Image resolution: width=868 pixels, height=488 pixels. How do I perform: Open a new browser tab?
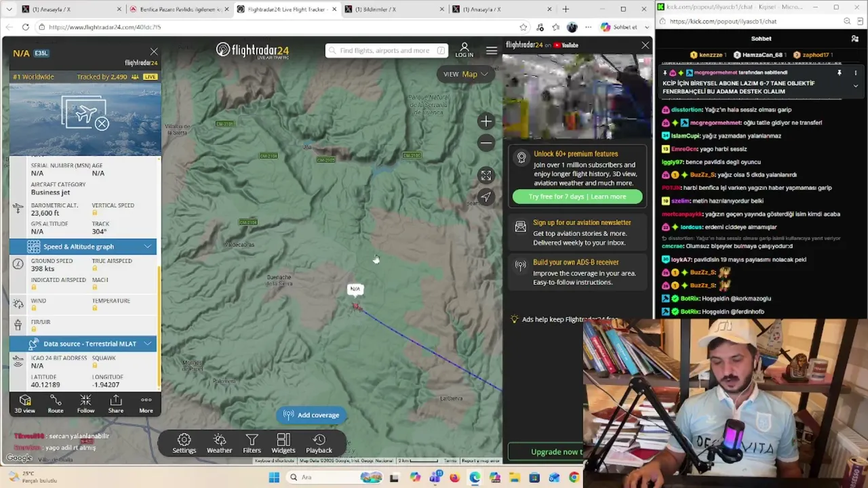[x=566, y=9]
